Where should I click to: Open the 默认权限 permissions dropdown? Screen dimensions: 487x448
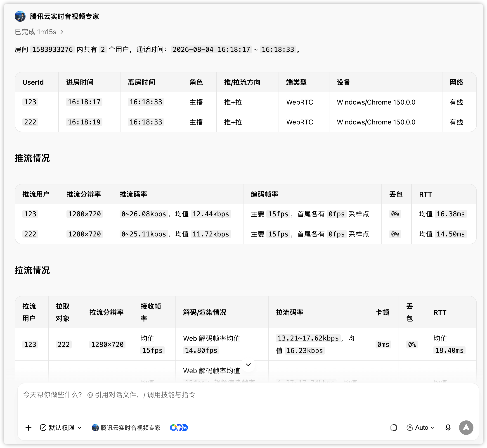pos(61,428)
